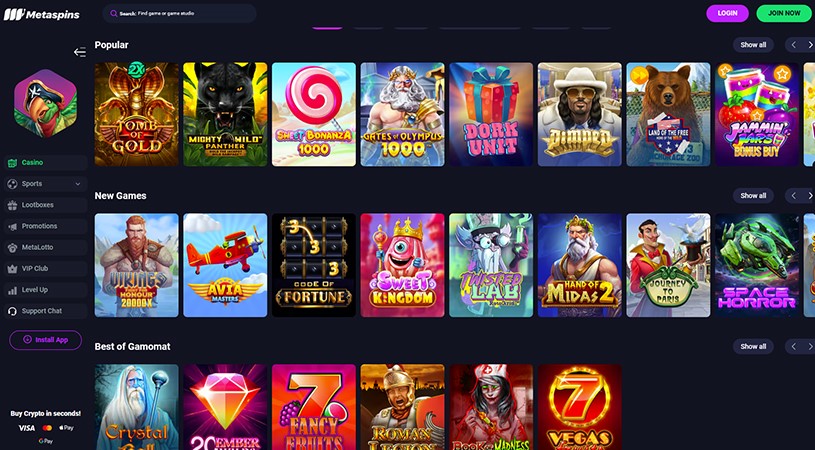Screen dimensions: 815x450
Task: Open the parrot pirate avatar badge
Action: 45,103
